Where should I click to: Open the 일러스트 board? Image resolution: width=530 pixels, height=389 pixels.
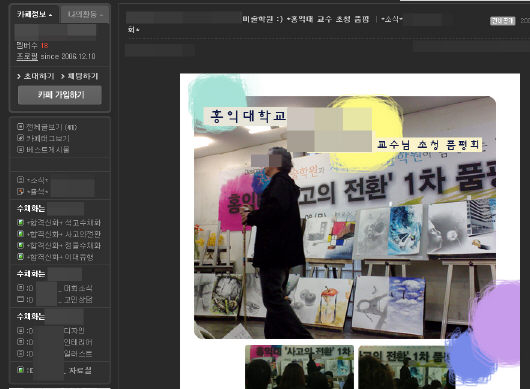[x=78, y=354]
